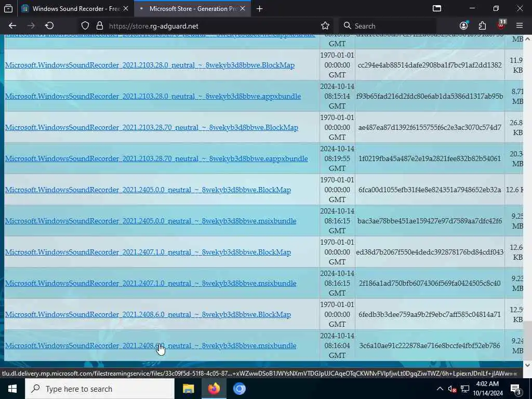Reload the page with the refresh icon

(49, 26)
